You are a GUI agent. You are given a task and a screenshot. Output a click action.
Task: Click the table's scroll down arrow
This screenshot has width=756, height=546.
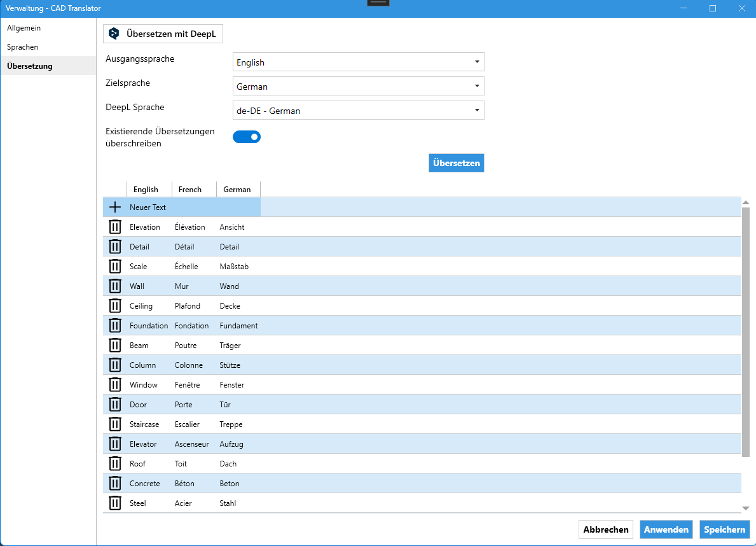(746, 508)
